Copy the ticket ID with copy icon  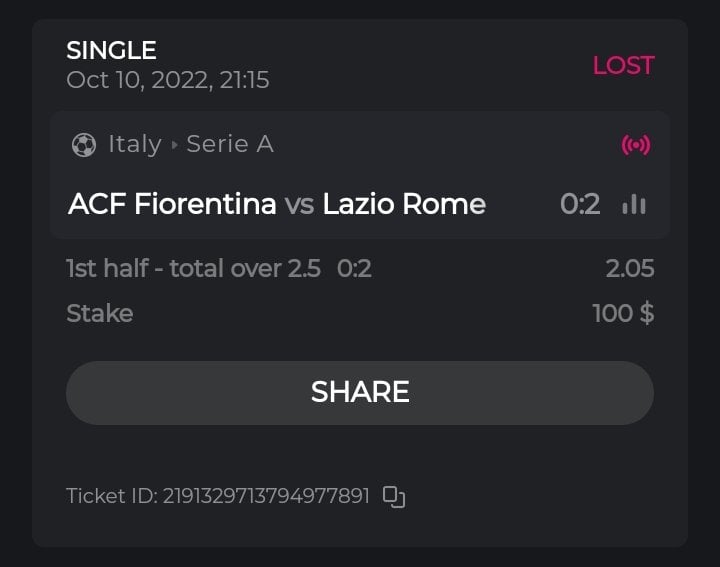394,496
